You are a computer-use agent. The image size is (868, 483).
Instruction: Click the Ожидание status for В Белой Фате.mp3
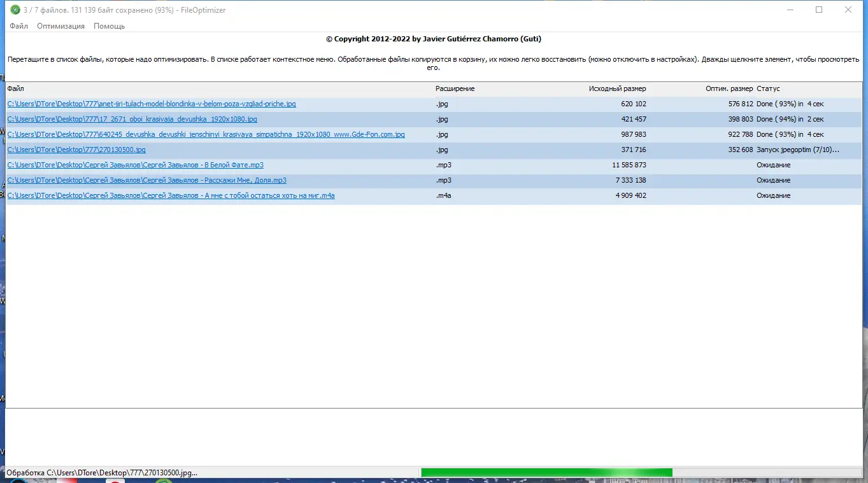point(774,165)
